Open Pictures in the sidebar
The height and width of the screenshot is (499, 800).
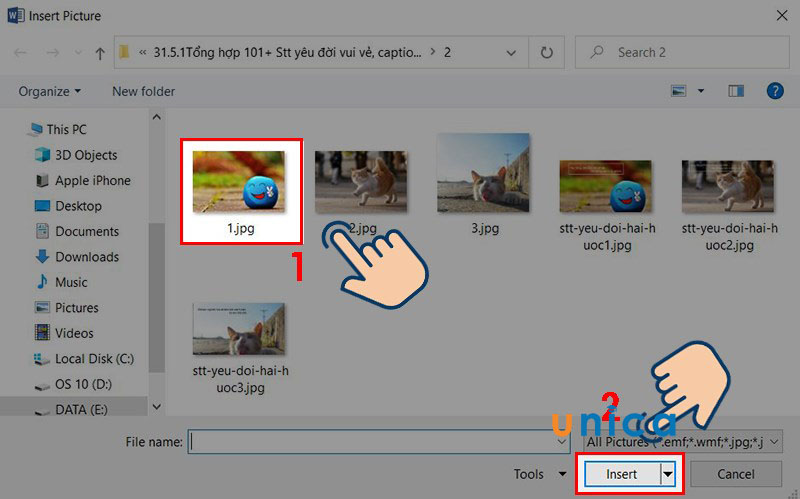click(x=66, y=308)
